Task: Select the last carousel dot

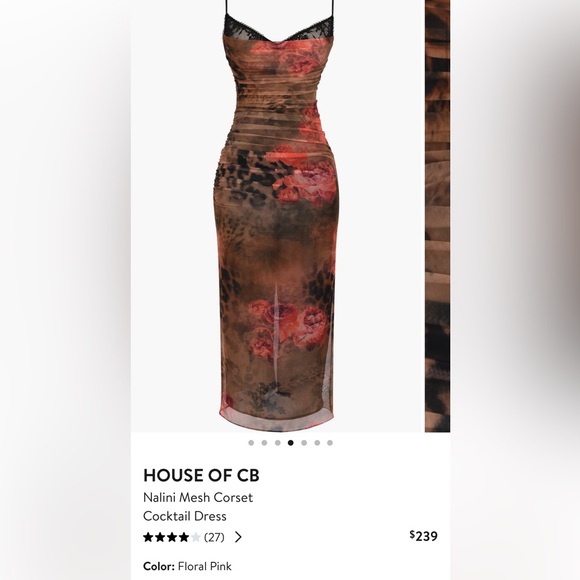Action: 330,443
